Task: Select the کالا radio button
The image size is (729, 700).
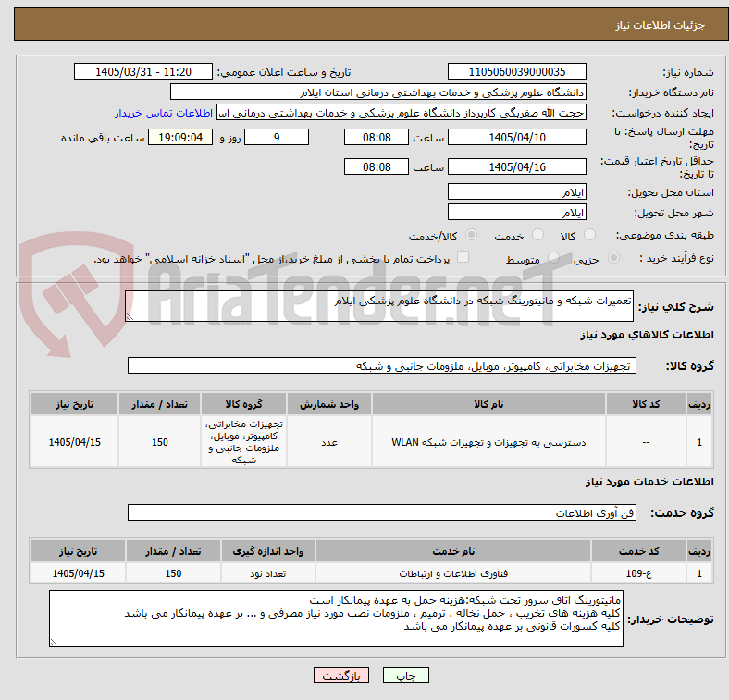Action: point(589,235)
